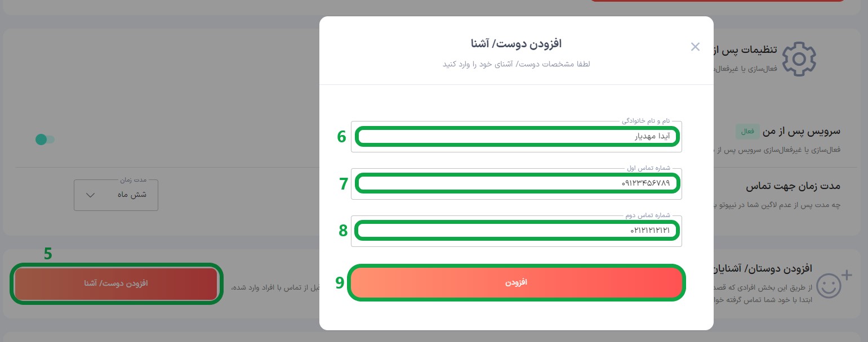Click the افزودن submit button in the dialog
This screenshot has width=868, height=342.
(x=517, y=282)
